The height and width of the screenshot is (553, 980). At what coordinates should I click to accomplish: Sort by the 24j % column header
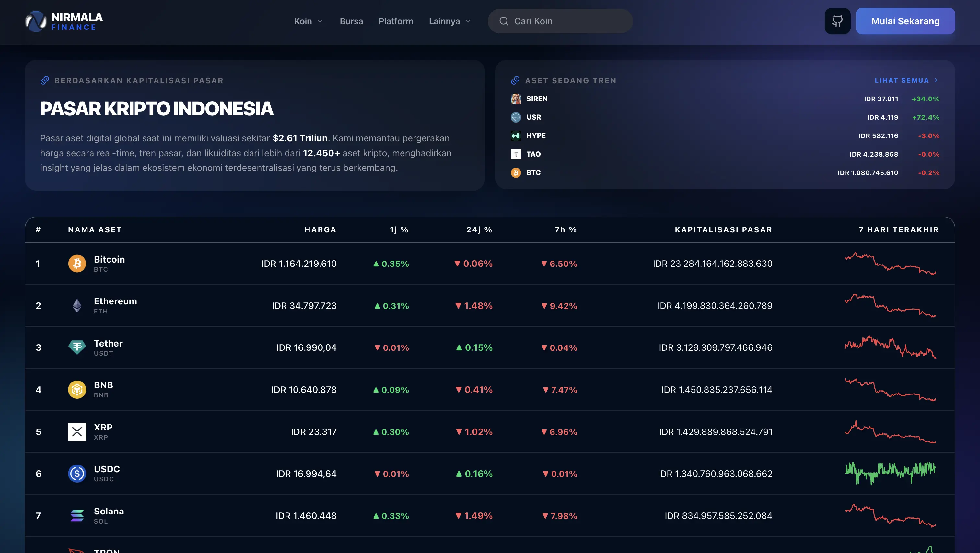pos(479,230)
